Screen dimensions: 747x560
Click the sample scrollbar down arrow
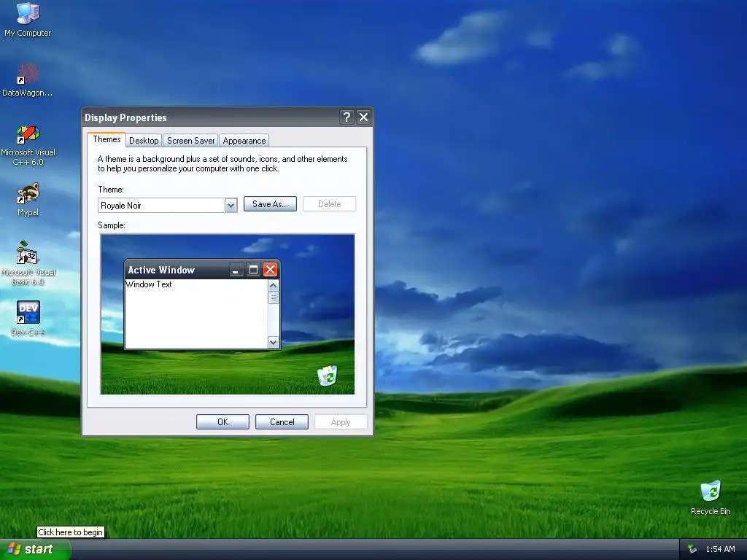coord(273,343)
